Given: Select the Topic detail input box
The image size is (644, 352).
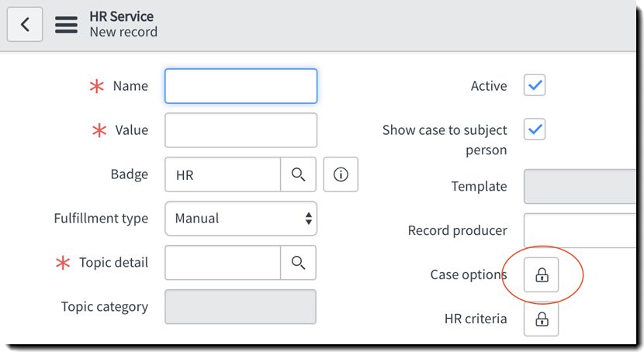Looking at the screenshot, I should 223,263.
